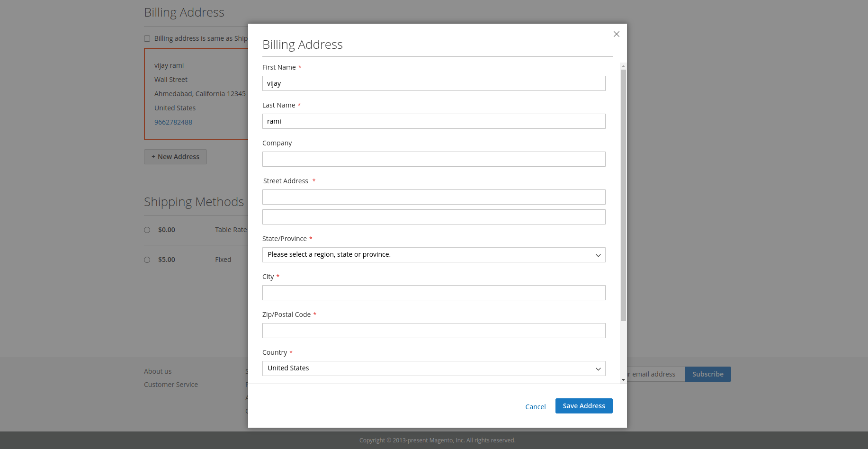Screen dimensions: 868x449
Task: Click the dialog scrollbar thumb
Action: click(623, 195)
